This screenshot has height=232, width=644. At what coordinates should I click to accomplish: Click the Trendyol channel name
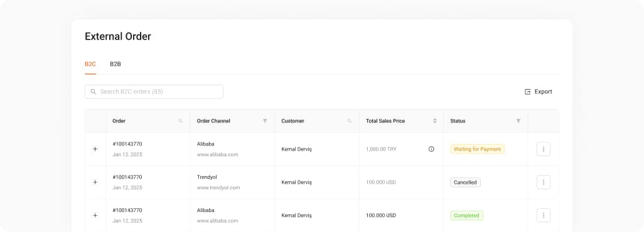click(207, 177)
